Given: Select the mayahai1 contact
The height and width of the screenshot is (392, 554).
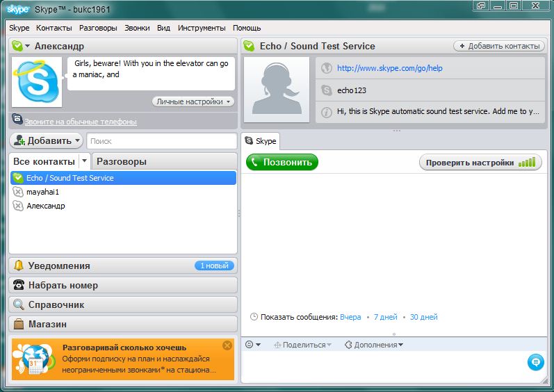Looking at the screenshot, I should [x=123, y=192].
